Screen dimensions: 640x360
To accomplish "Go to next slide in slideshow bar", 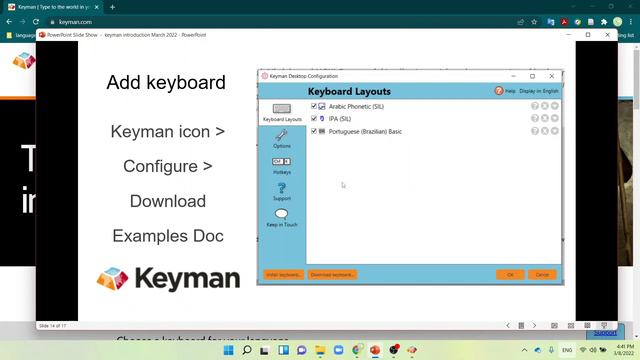I will [x=534, y=325].
